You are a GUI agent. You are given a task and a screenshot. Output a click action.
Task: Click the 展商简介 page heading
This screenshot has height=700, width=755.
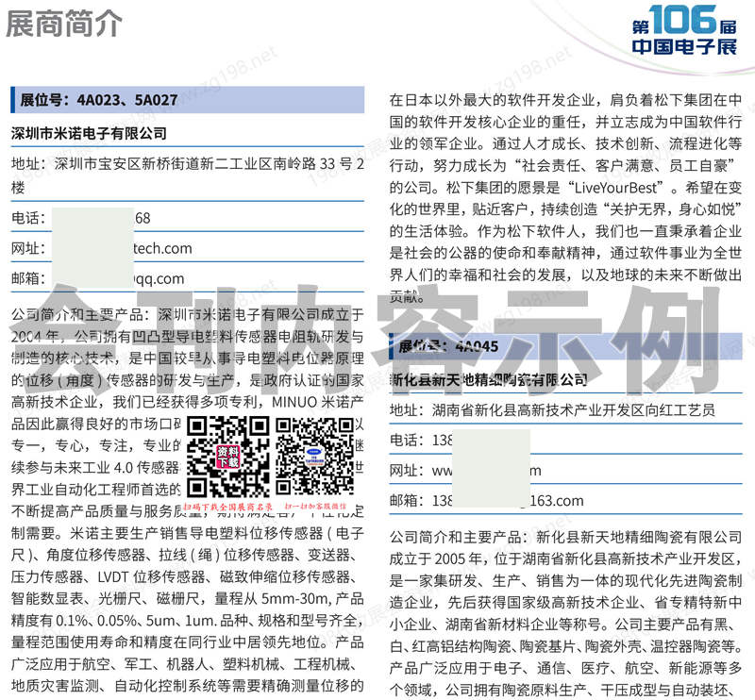(x=63, y=25)
